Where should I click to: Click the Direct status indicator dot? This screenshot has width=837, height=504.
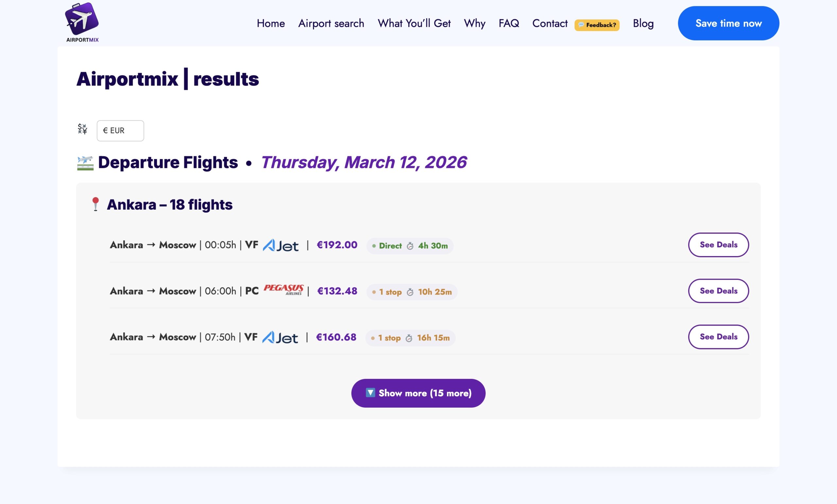click(x=374, y=246)
